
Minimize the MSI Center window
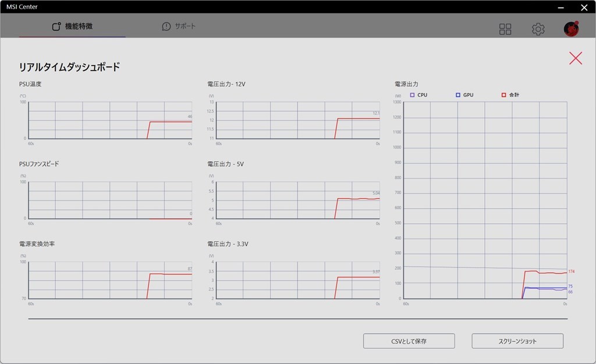pyautogui.click(x=560, y=7)
